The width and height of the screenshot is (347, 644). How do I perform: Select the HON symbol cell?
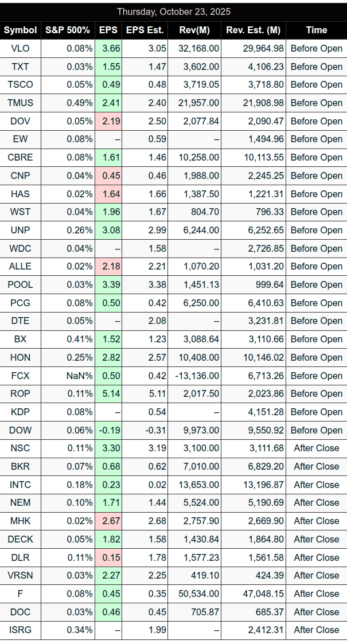coord(21,357)
